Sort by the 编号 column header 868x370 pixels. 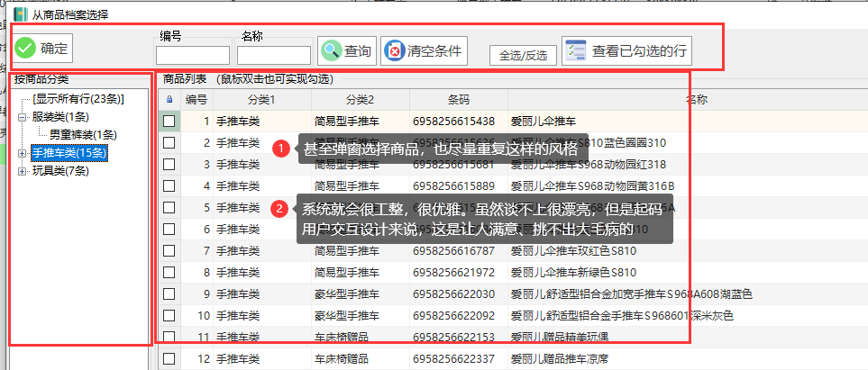tap(196, 100)
